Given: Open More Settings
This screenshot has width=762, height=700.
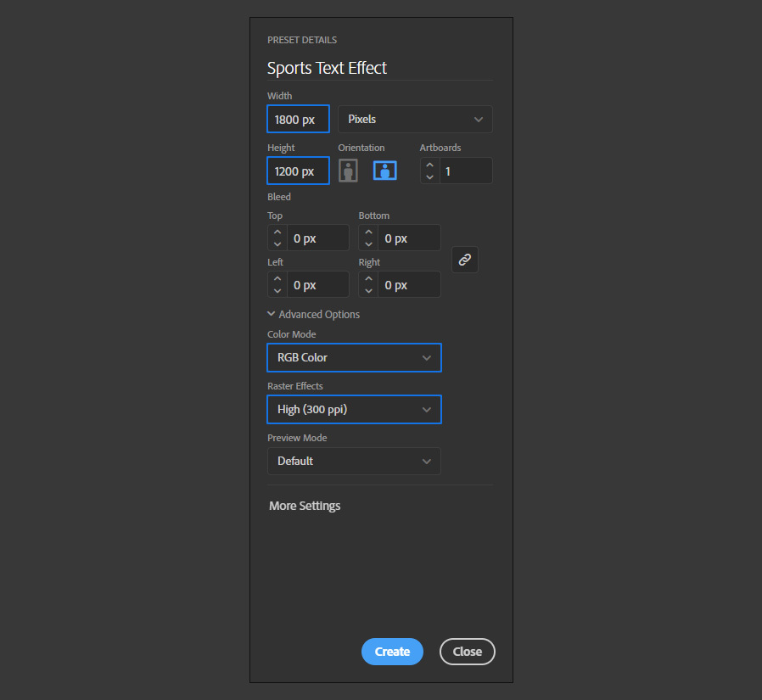Looking at the screenshot, I should click(x=305, y=506).
